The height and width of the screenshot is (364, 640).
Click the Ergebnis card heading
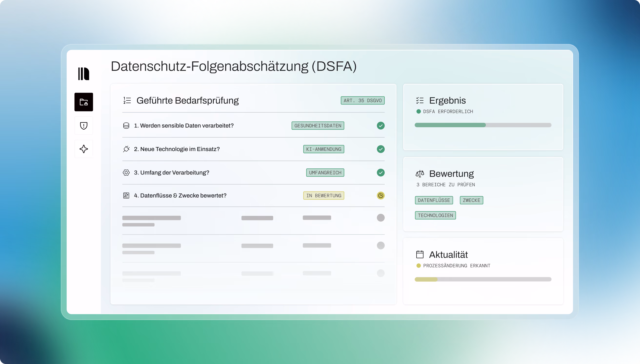[x=447, y=100]
